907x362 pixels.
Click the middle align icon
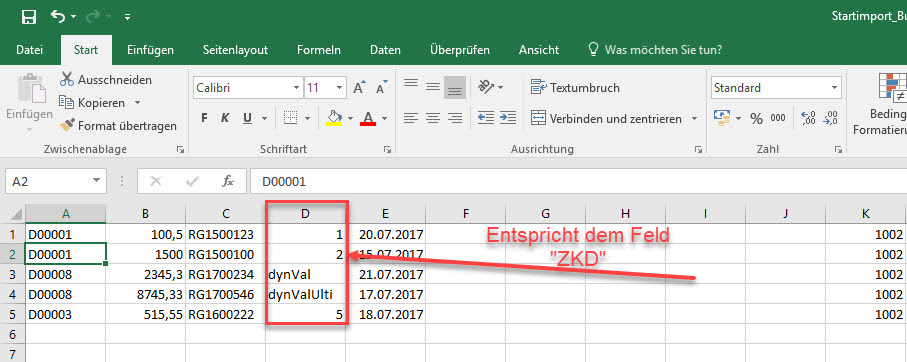click(433, 87)
